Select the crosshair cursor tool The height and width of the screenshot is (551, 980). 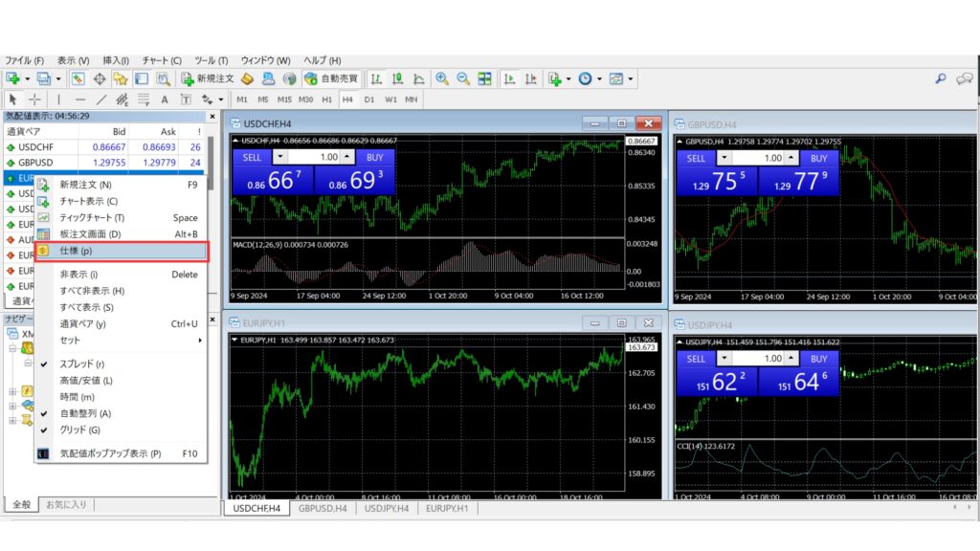pyautogui.click(x=34, y=99)
